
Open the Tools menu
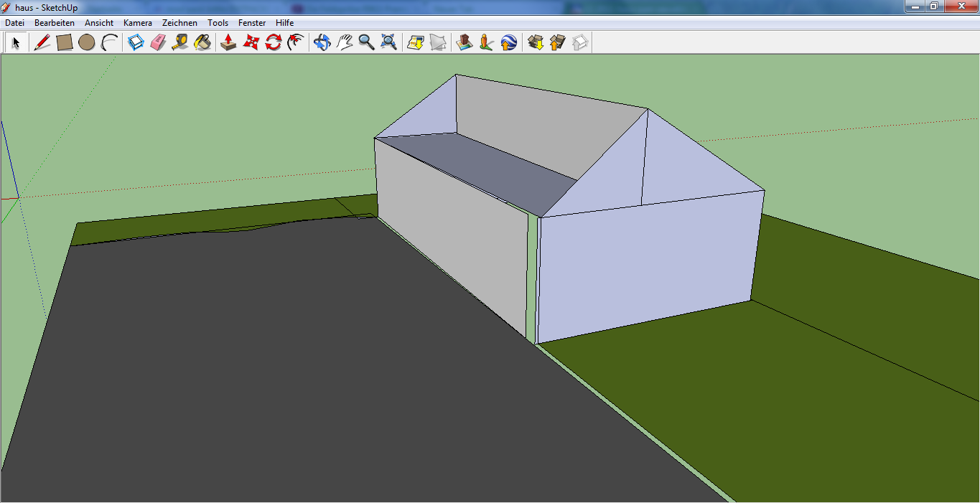(218, 23)
